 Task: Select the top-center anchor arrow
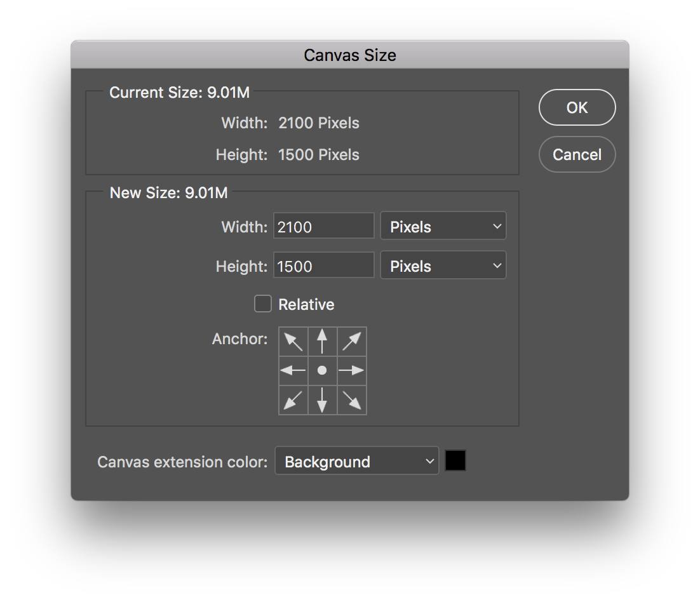pos(322,341)
